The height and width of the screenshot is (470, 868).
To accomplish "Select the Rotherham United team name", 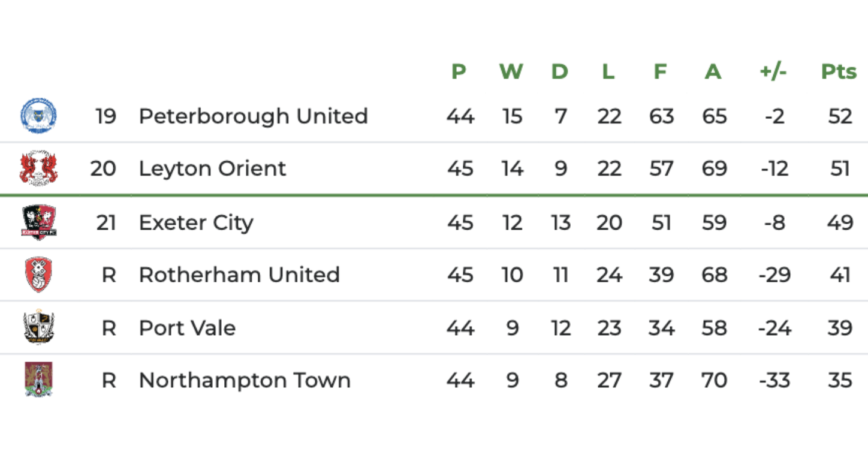I will (239, 275).
